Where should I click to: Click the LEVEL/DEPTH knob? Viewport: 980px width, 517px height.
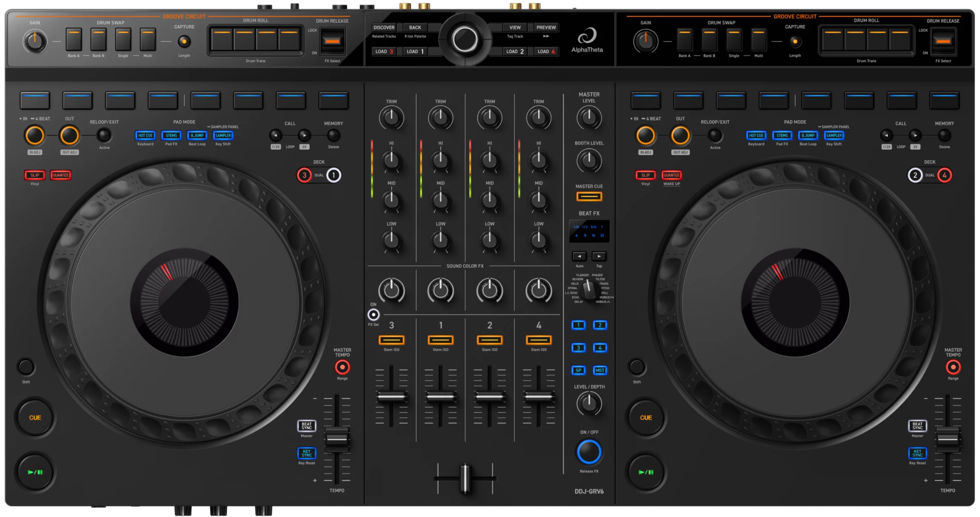[x=589, y=404]
